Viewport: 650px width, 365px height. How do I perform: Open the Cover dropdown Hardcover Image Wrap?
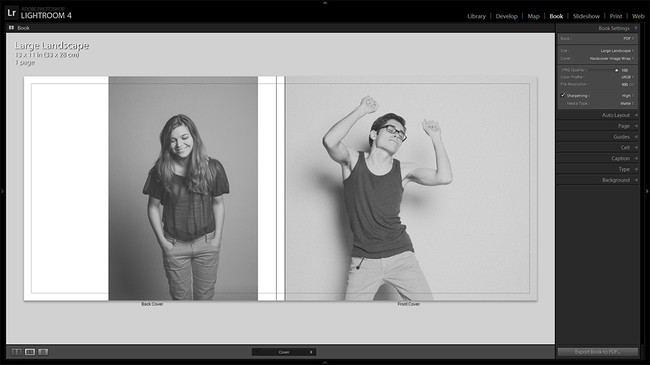coord(611,58)
